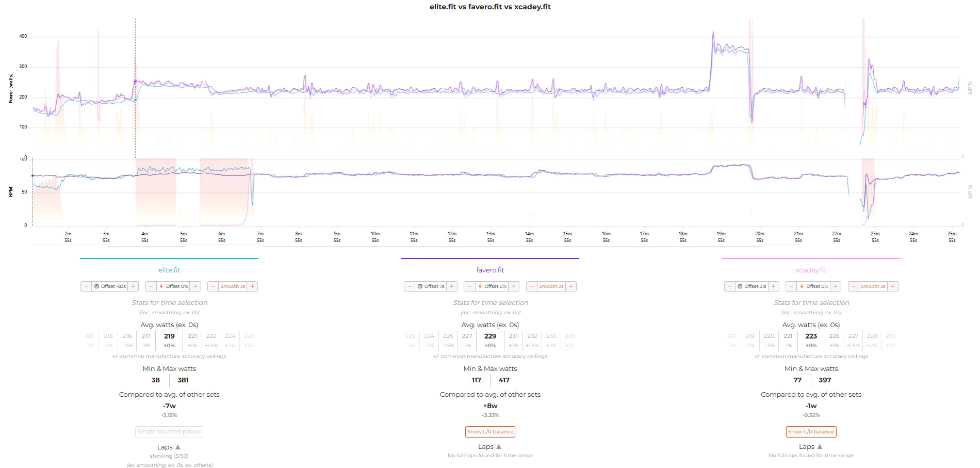
Task: Click elite.fit min watts value 38
Action: click(x=155, y=380)
